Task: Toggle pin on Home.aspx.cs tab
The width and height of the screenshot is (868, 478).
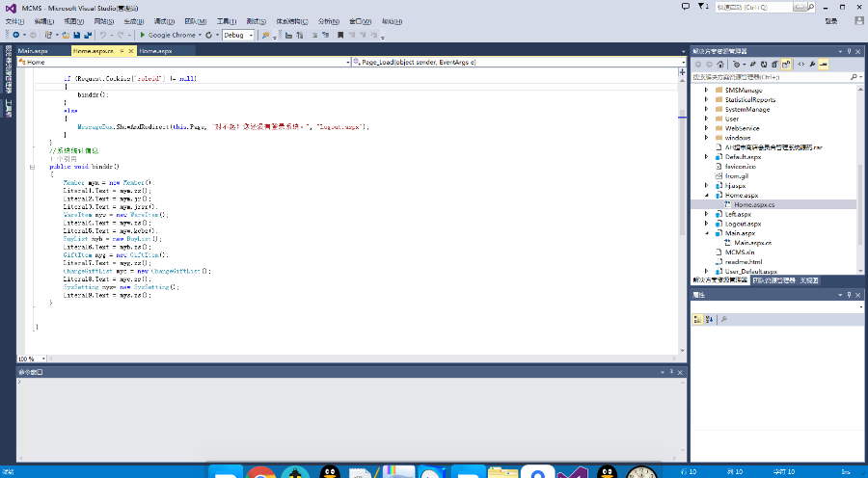Action: tap(122, 51)
